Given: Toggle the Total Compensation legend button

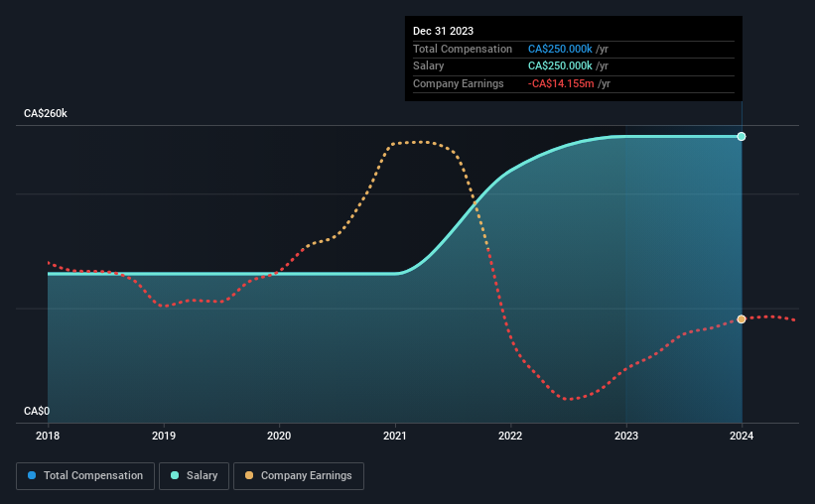Looking at the screenshot, I should [85, 476].
